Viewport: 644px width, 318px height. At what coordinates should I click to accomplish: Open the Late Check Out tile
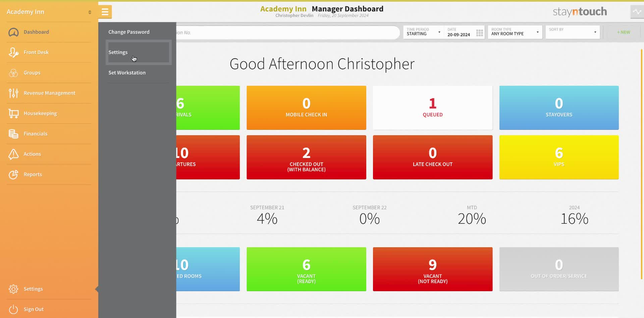tap(433, 157)
